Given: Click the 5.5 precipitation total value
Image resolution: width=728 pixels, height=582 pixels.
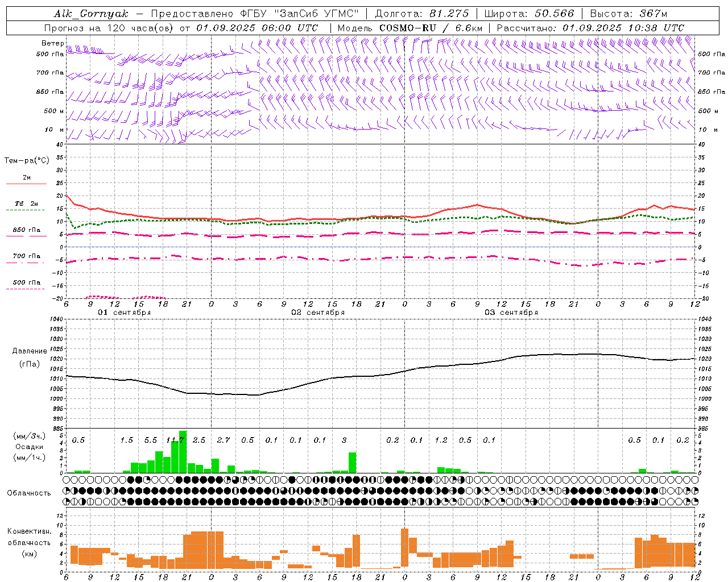Looking at the screenshot, I should pos(151,440).
